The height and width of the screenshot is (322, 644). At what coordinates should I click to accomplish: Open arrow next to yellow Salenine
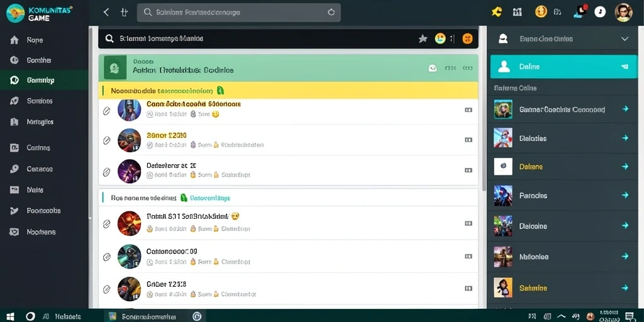[x=625, y=287]
